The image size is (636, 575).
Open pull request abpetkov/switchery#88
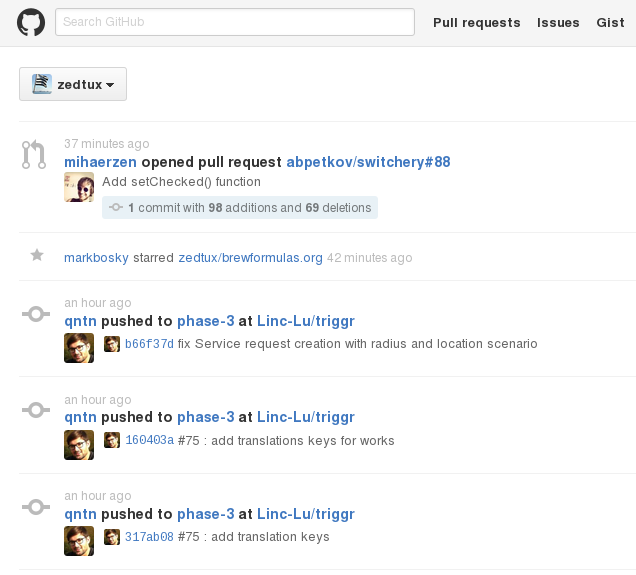[x=368, y=162]
